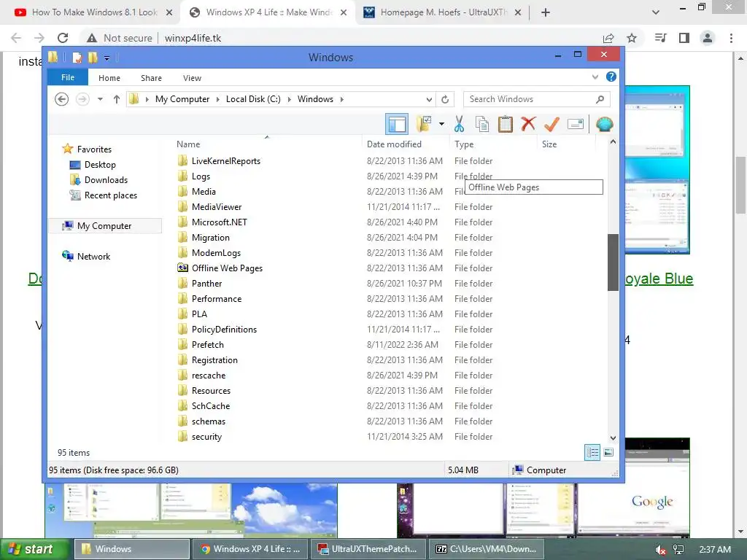The height and width of the screenshot is (560, 747).
Task: Click the scroll down arrow in file list
Action: click(613, 437)
